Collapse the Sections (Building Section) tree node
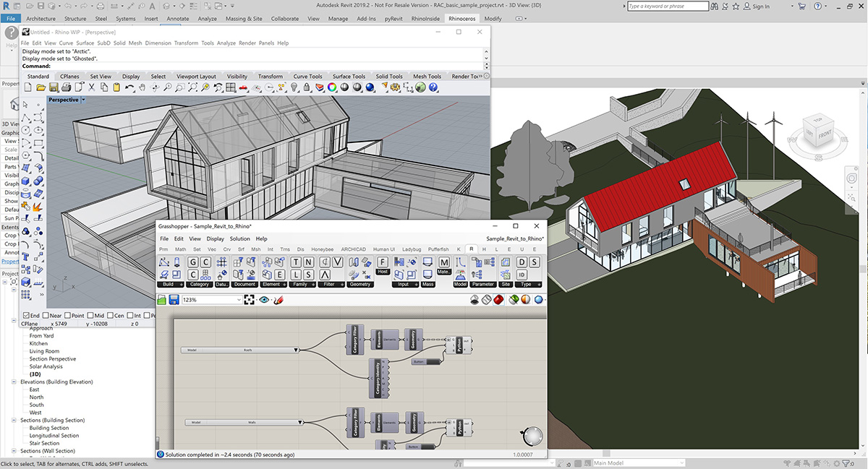Viewport: 868px width, 469px height. [14, 420]
